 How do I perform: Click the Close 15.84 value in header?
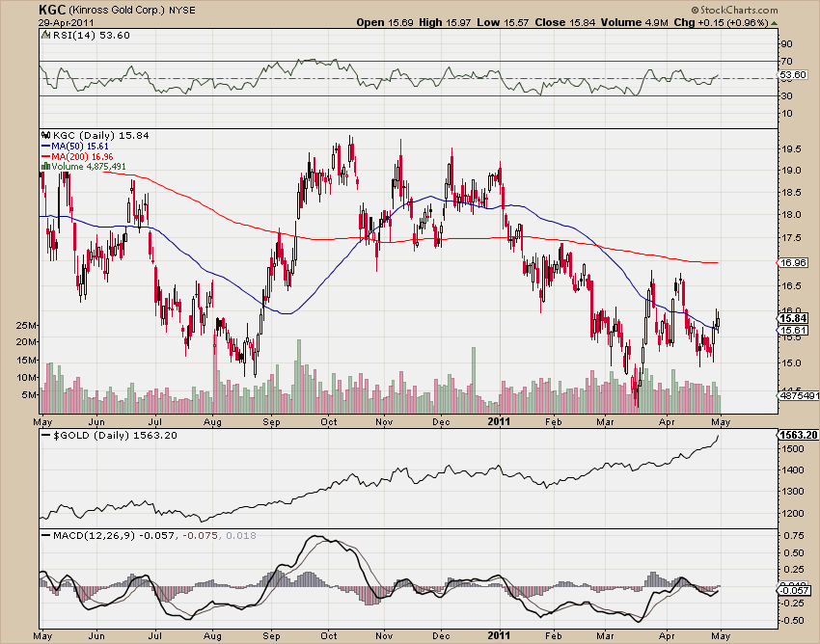click(x=564, y=22)
